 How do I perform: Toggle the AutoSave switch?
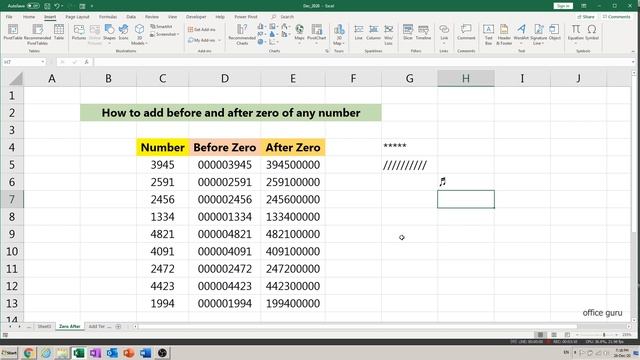click(33, 6)
